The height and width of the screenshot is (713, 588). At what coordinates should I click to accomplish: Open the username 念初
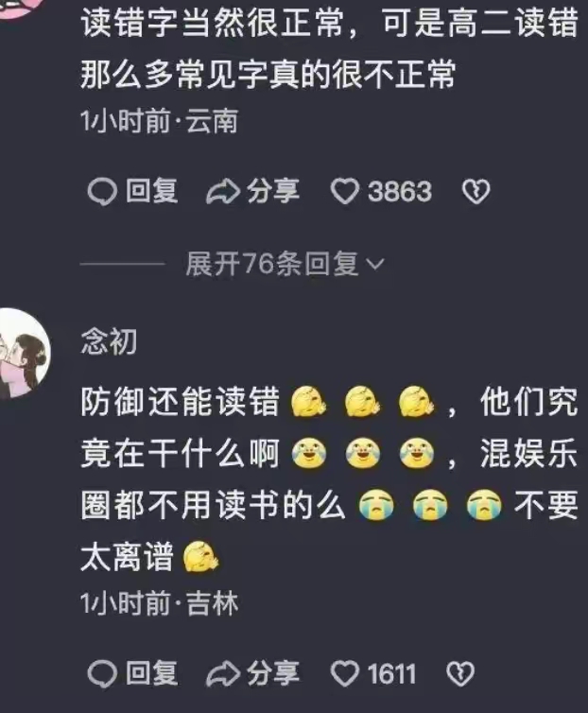pyautogui.click(x=109, y=341)
